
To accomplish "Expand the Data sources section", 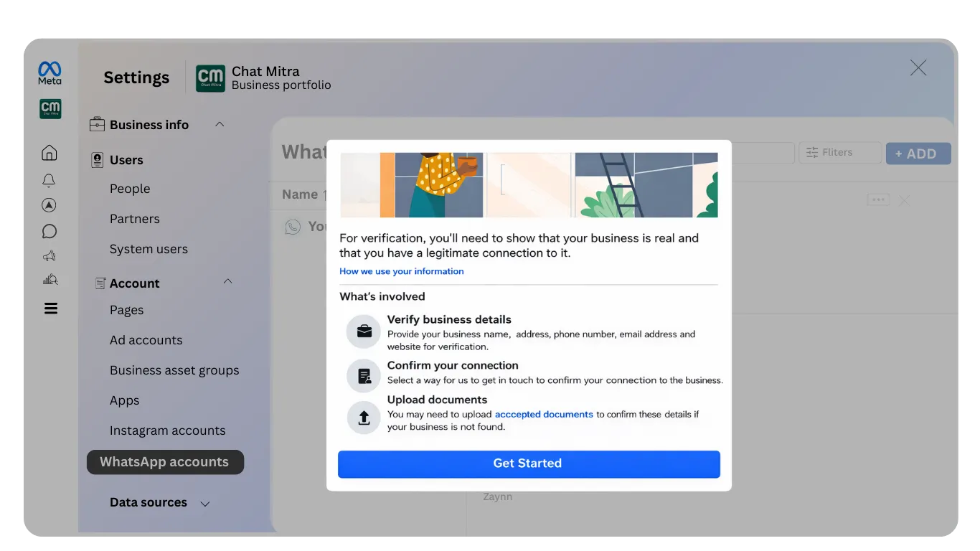I will [204, 504].
